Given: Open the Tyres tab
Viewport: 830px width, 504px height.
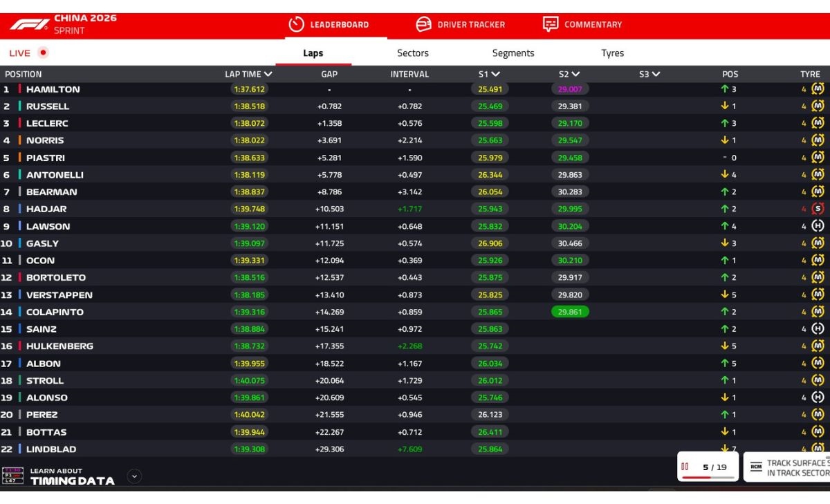Looking at the screenshot, I should 612,53.
